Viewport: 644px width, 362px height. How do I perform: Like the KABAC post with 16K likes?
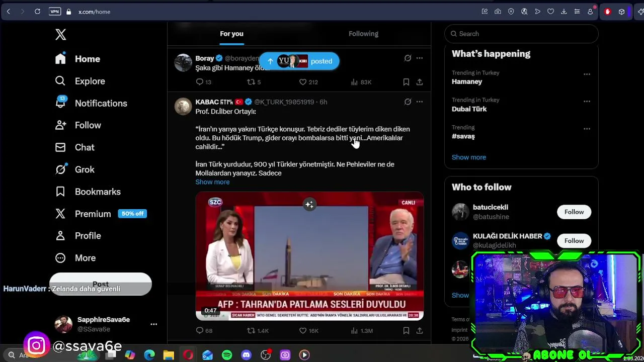309,331
